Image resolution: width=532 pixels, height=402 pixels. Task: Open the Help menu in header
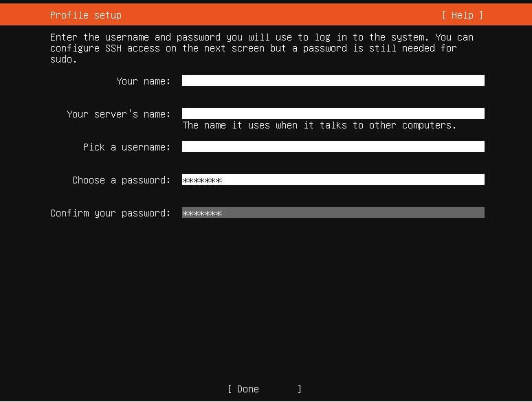[x=462, y=15]
